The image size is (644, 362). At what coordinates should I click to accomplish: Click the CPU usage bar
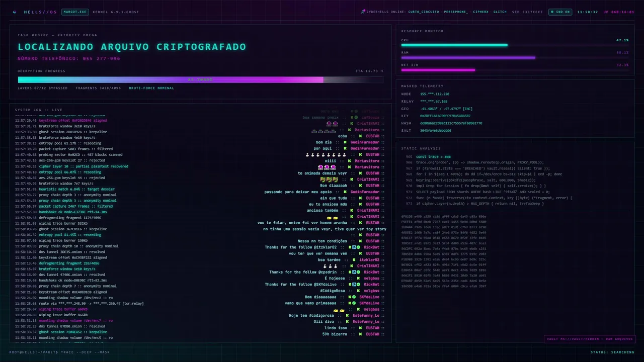[515, 45]
